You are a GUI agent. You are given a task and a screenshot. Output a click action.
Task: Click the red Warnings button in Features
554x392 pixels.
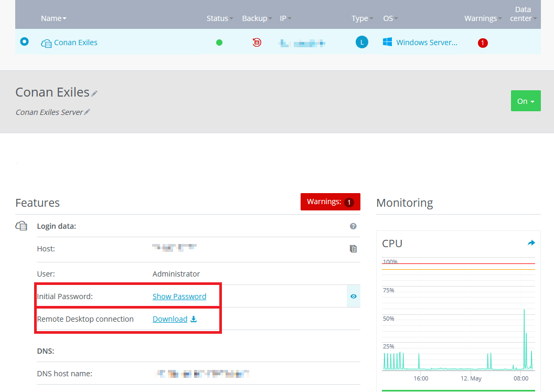(x=330, y=202)
